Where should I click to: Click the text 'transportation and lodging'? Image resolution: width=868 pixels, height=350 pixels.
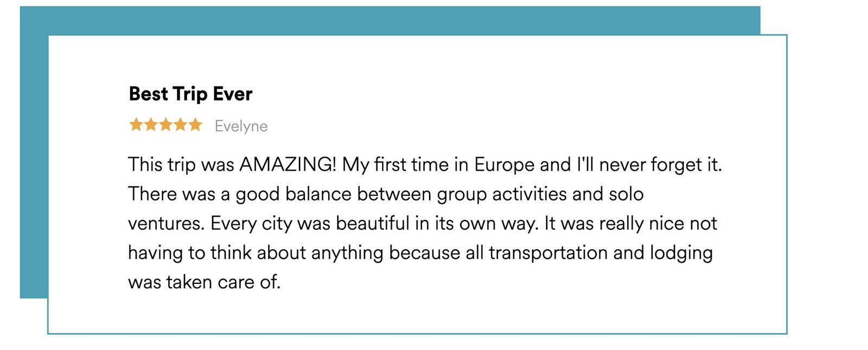click(601, 252)
